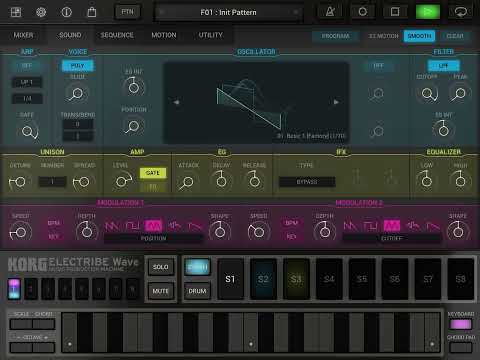The width and height of the screenshot is (480, 360).
Task: Click the PROGRAM button
Action: click(336, 36)
